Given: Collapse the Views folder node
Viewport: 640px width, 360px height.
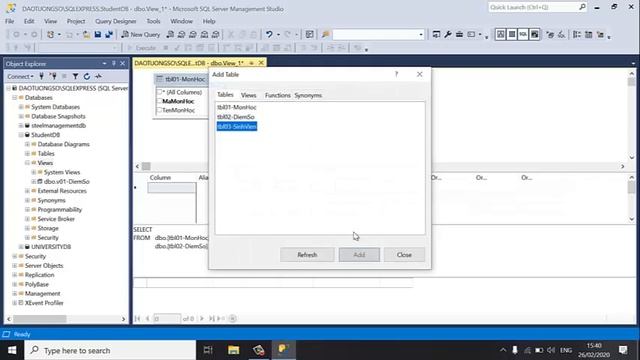Looking at the screenshot, I should [27, 163].
